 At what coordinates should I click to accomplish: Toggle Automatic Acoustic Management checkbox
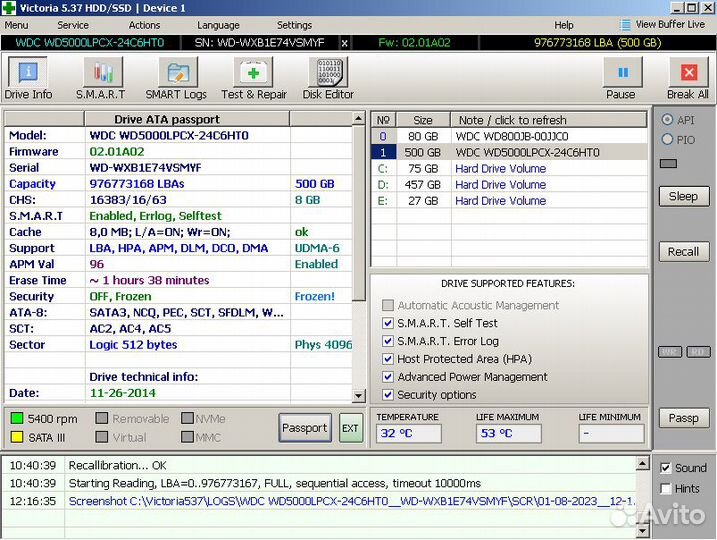[388, 305]
